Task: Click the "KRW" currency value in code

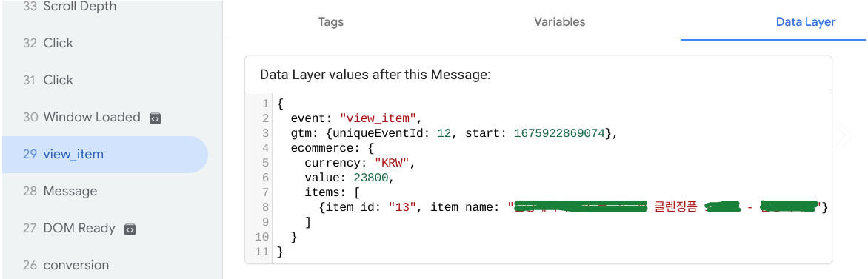Action: (391, 164)
